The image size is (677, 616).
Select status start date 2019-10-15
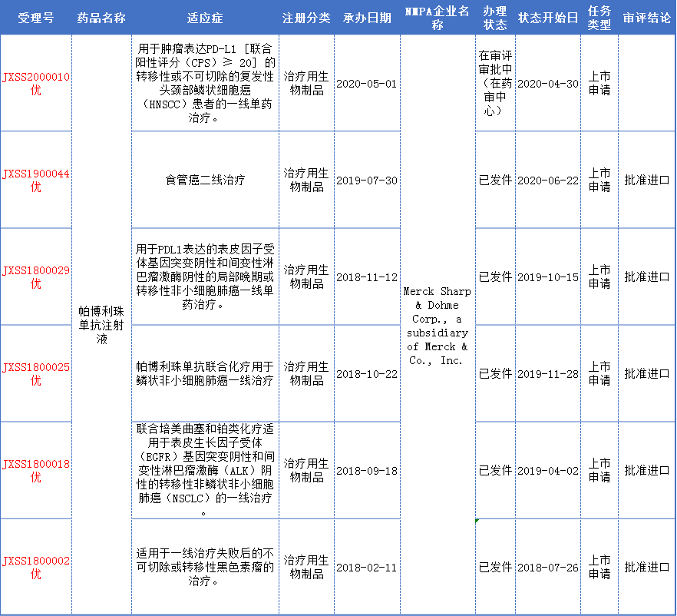click(548, 277)
